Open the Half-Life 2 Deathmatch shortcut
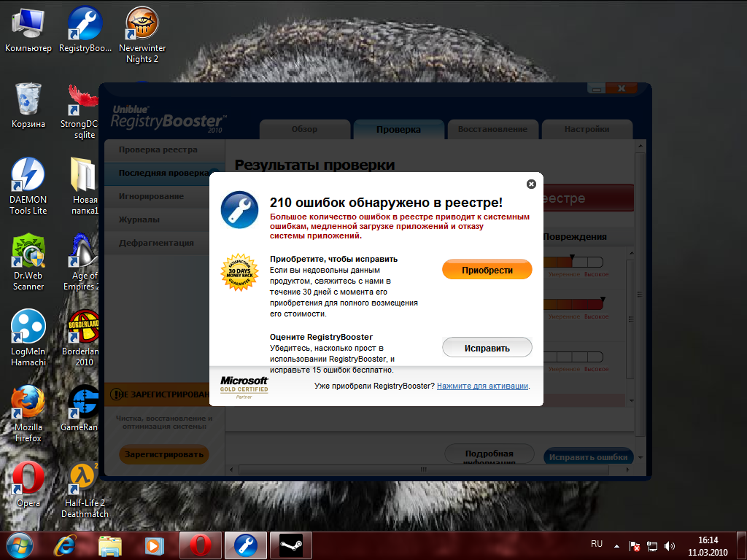The image size is (747, 560). pos(85,489)
